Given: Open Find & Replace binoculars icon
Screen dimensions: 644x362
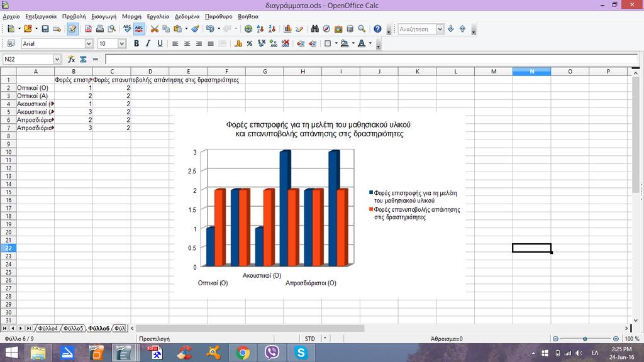Looking at the screenshot, I should (x=315, y=29).
